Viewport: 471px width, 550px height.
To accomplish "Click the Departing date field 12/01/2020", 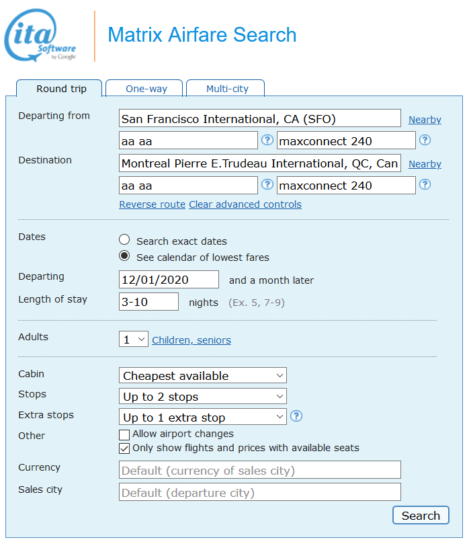I will (x=169, y=280).
